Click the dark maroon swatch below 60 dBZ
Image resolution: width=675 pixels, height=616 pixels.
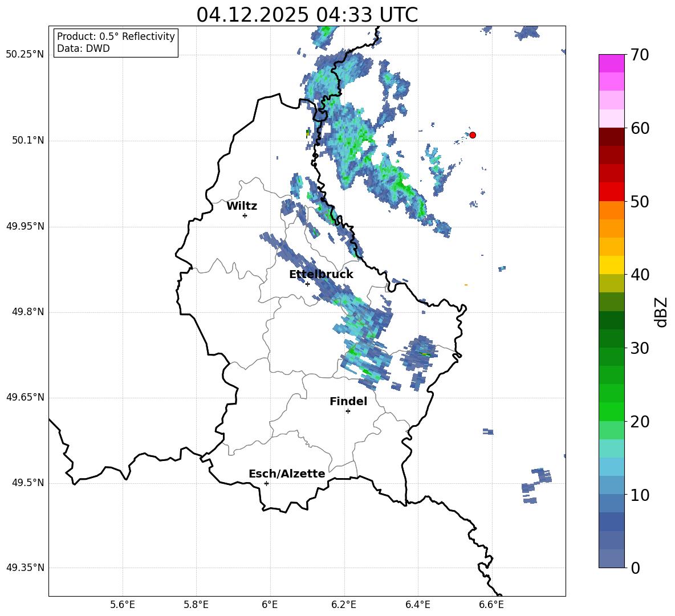(612, 137)
